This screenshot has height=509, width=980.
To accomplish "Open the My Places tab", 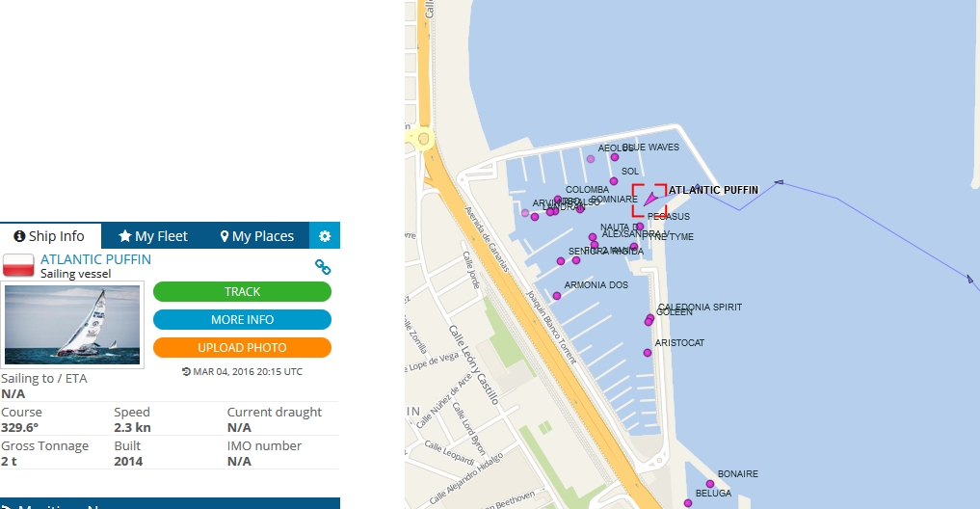I will (x=256, y=236).
